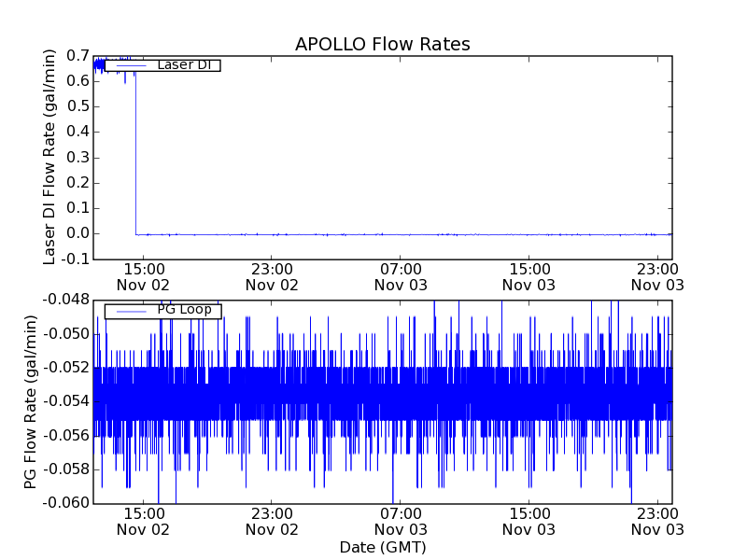The image size is (747, 560).
Task: Click the PG Flow Rate y-axis label
Action: click(31, 401)
